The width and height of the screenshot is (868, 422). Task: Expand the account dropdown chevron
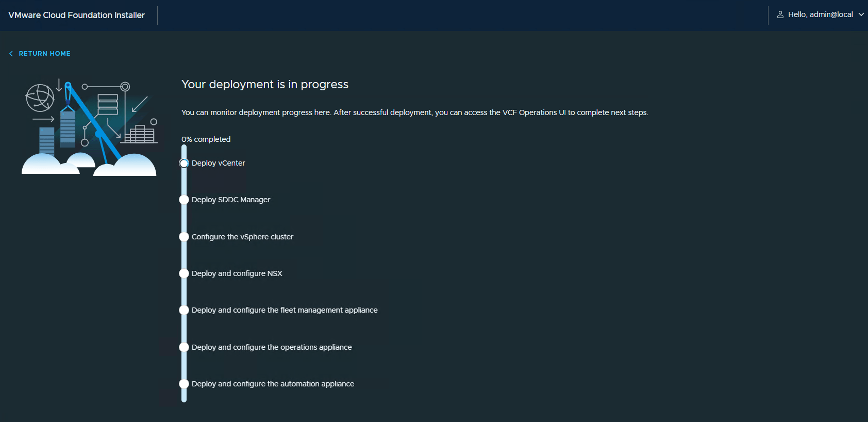861,14
